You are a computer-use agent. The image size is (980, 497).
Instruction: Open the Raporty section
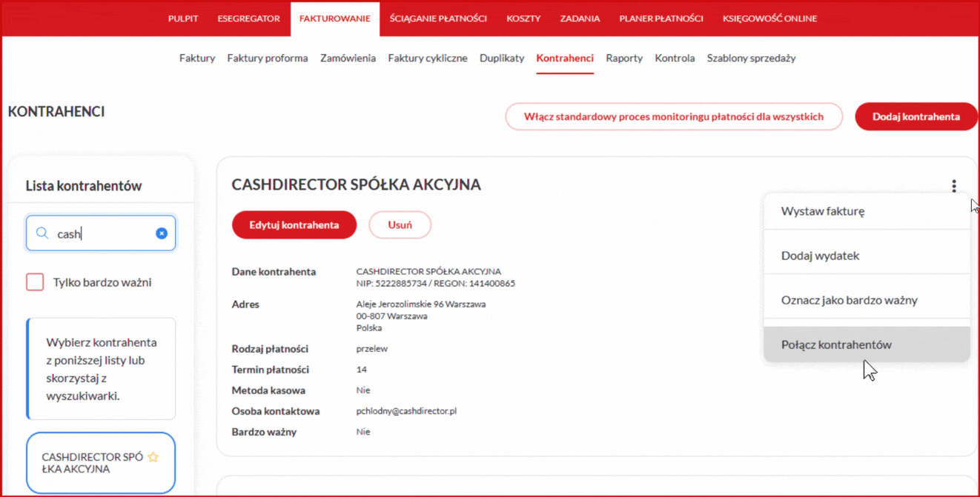[624, 58]
